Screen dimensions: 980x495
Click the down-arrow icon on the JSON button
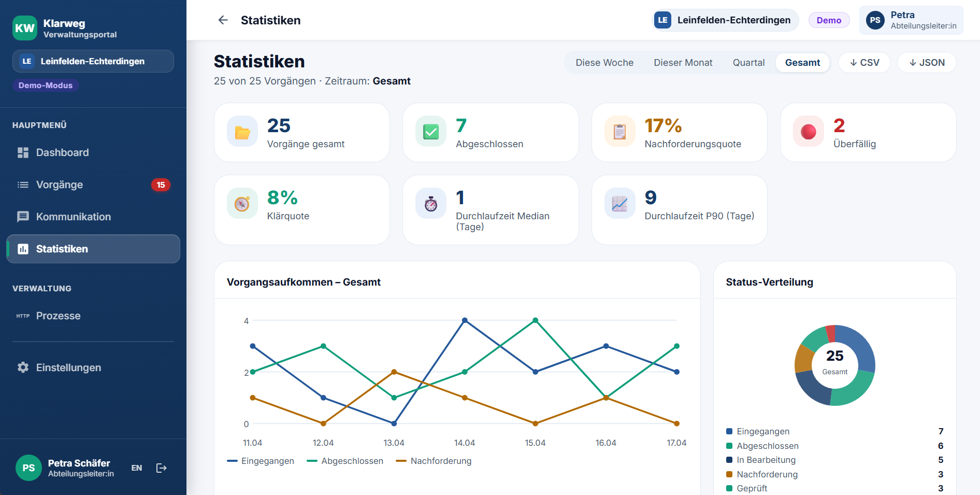pos(913,63)
